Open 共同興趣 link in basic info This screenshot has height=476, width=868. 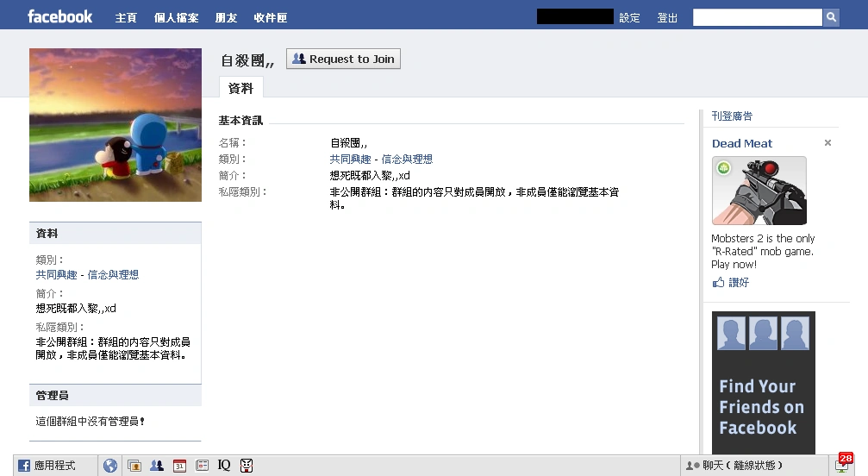click(x=351, y=160)
